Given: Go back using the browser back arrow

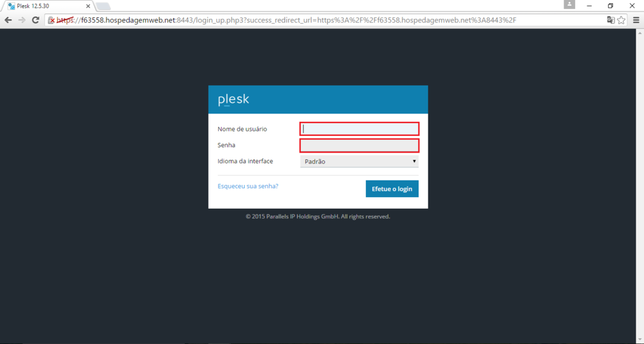Looking at the screenshot, I should click(x=8, y=20).
